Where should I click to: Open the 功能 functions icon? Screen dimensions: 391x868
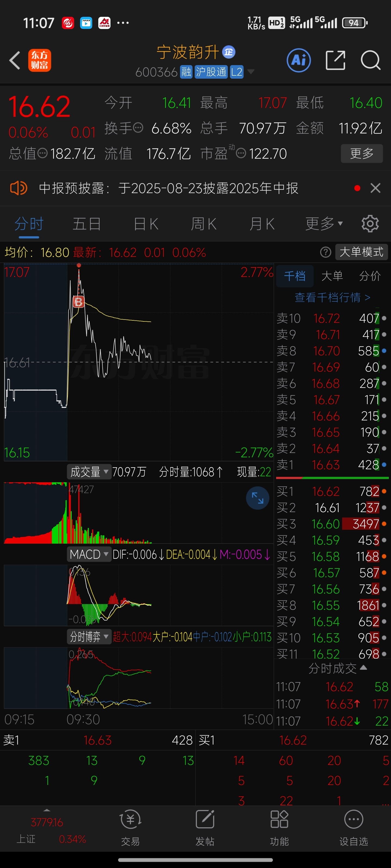[279, 828]
